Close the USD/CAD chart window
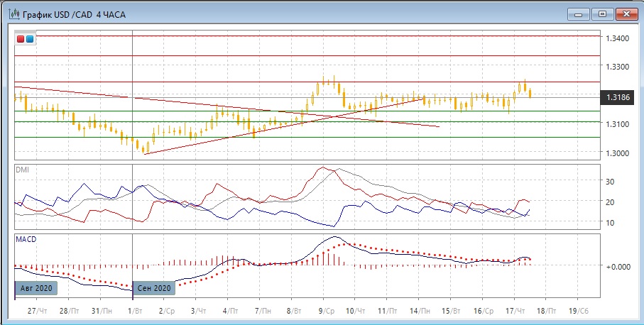The height and width of the screenshot is (325, 644). click(626, 13)
